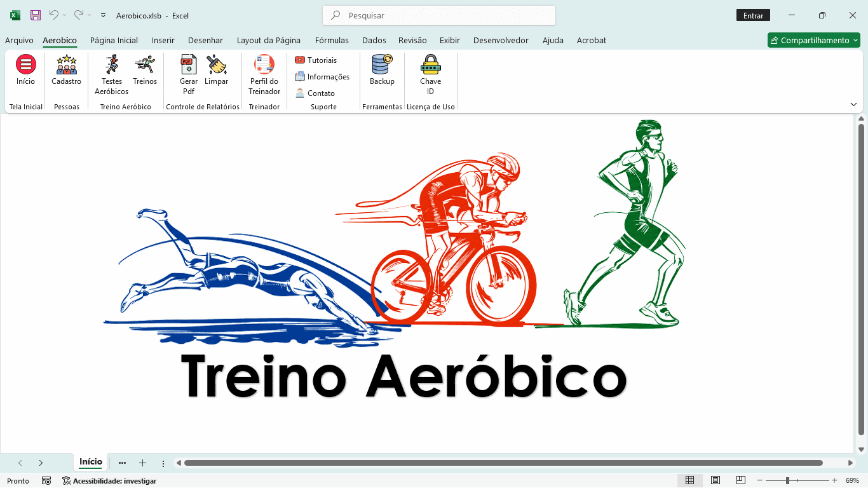Open the Ajuda tab

[553, 40]
